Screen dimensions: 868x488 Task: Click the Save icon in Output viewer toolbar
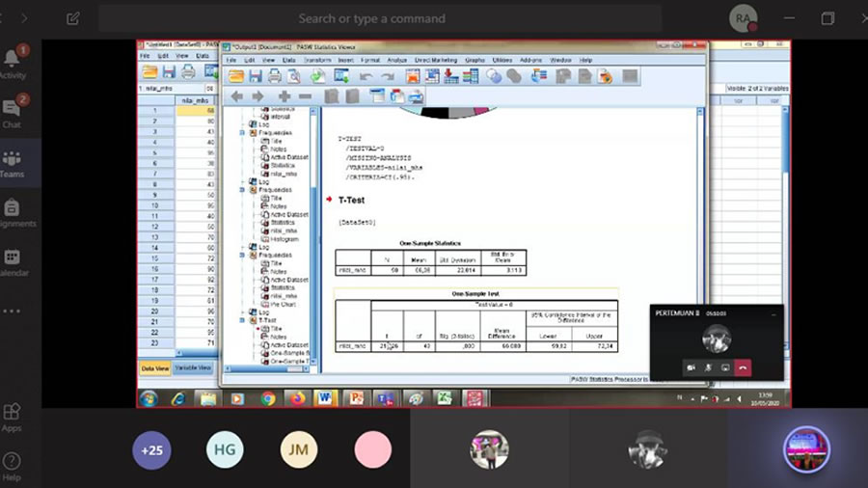256,76
